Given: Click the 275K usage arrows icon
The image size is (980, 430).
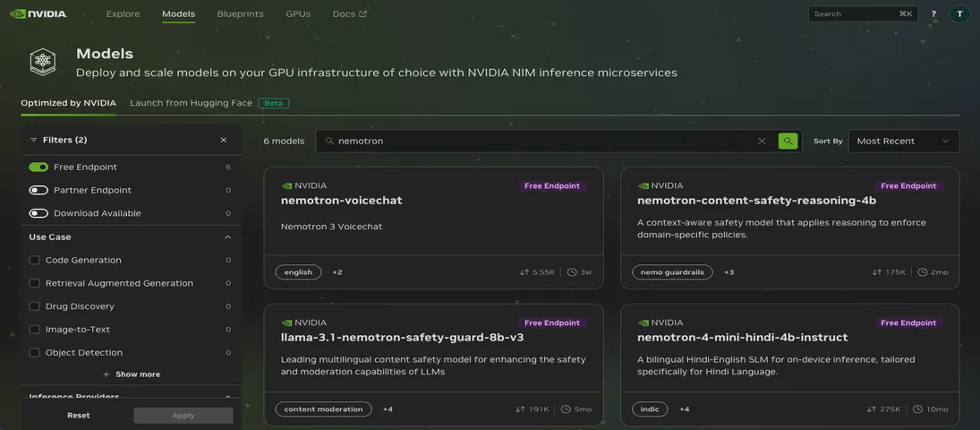Looking at the screenshot, I should [871, 409].
